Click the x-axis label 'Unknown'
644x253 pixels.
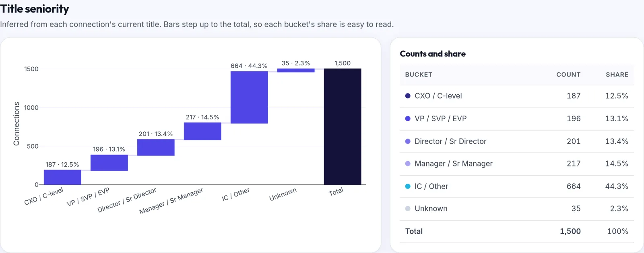click(283, 194)
